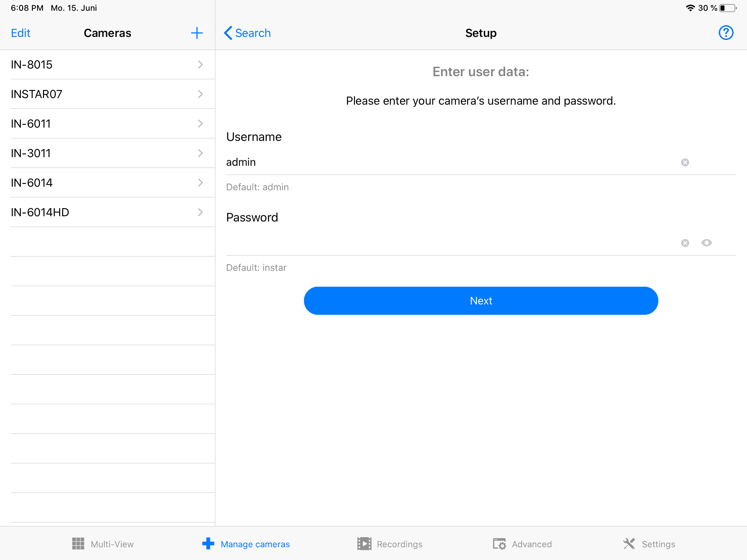
Task: Select the Manage cameras tab
Action: pos(246,544)
